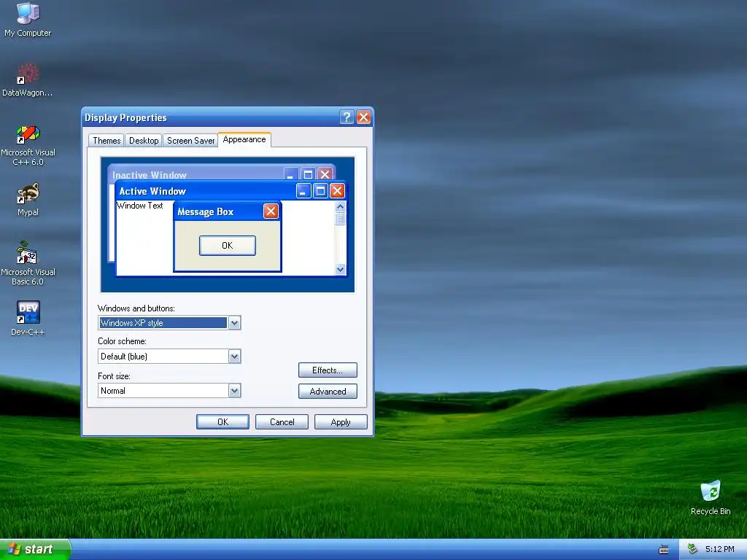Open the Windows and buttons dropdown

[x=234, y=323]
